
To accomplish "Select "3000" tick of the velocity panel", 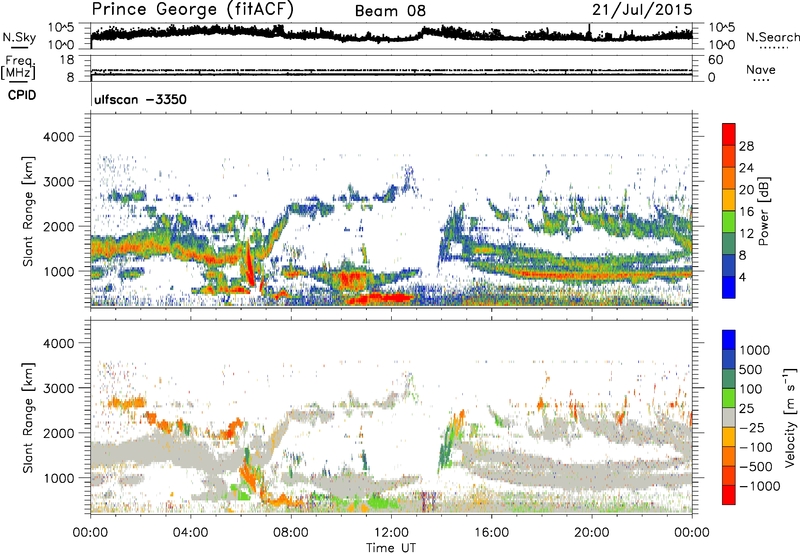I will (x=58, y=388).
